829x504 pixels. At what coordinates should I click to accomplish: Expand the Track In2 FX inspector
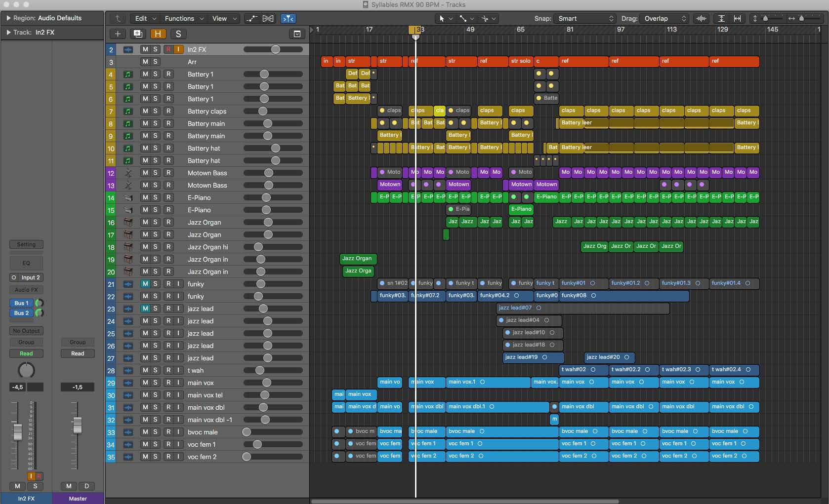tap(8, 32)
